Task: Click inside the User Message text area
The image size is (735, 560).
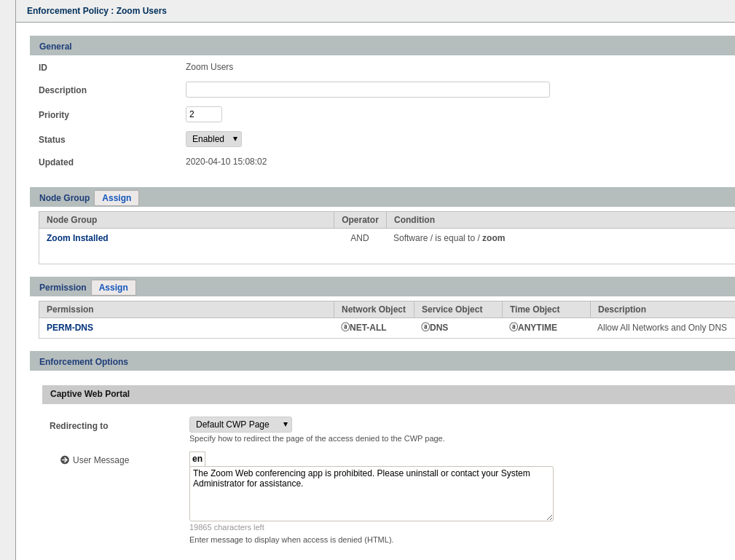Action: [x=371, y=499]
